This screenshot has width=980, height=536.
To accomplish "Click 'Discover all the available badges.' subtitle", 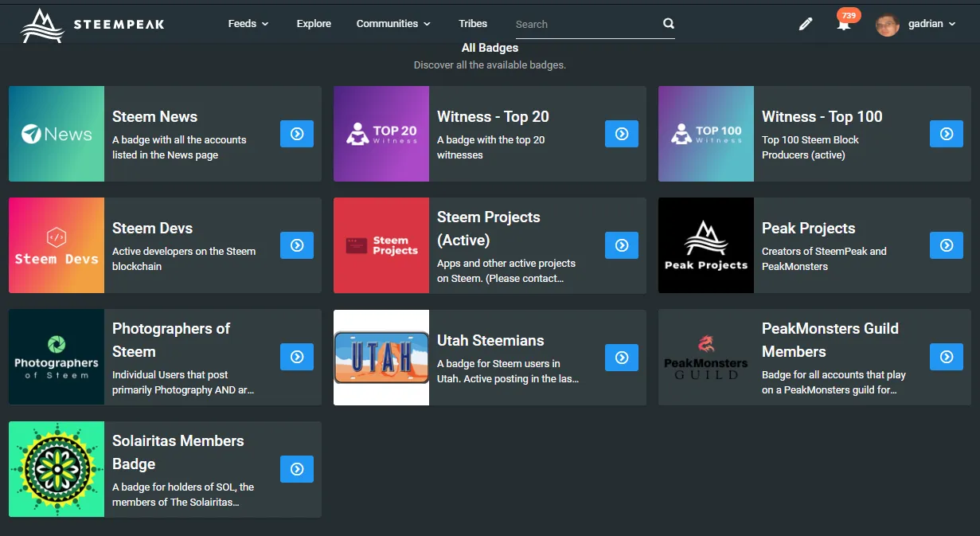I will click(x=490, y=65).
